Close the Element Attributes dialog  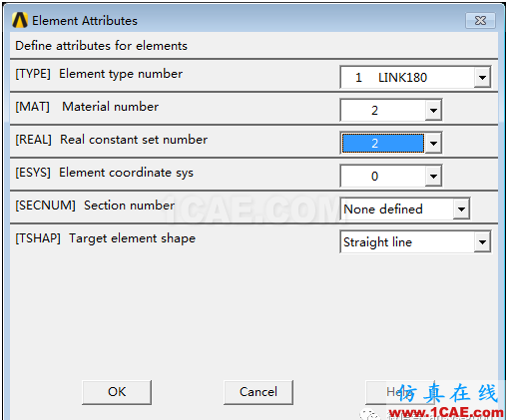[x=480, y=21]
